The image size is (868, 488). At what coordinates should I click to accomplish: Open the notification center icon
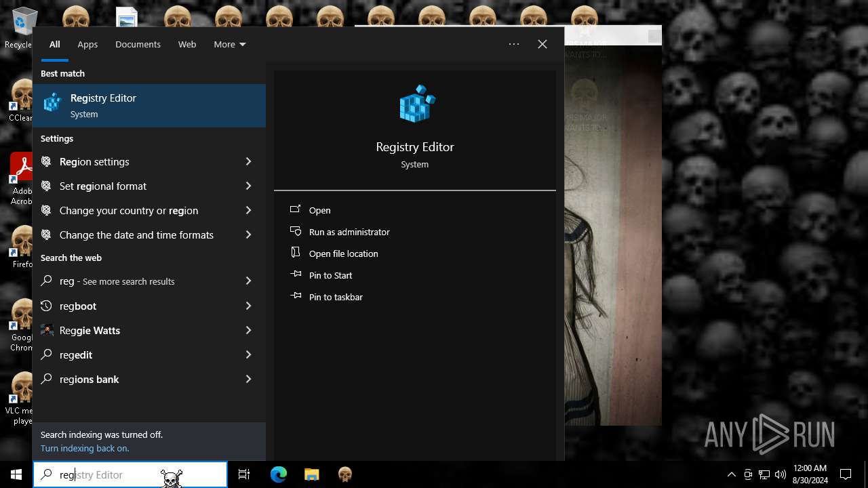846,474
